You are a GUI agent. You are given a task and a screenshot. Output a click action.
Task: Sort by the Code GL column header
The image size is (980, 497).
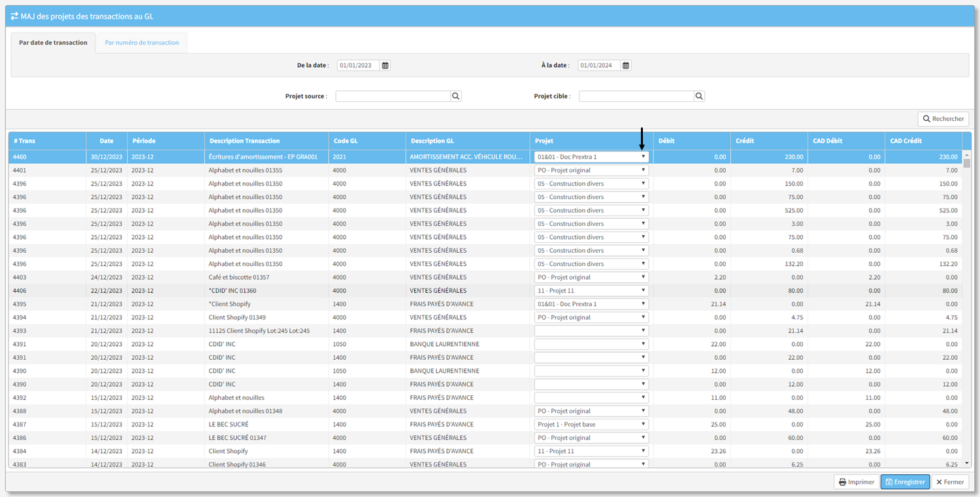coord(367,140)
